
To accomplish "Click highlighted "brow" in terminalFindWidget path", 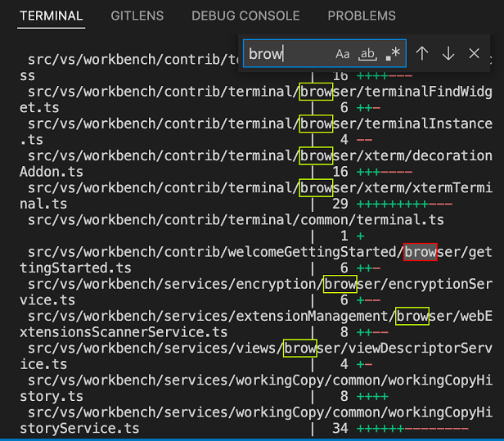I will [x=316, y=92].
